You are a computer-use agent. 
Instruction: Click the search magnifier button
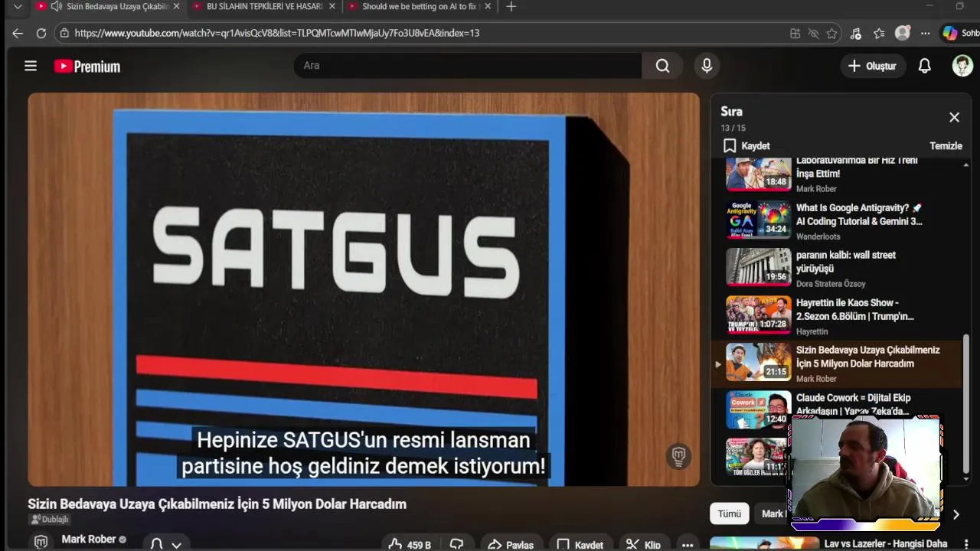(x=663, y=66)
